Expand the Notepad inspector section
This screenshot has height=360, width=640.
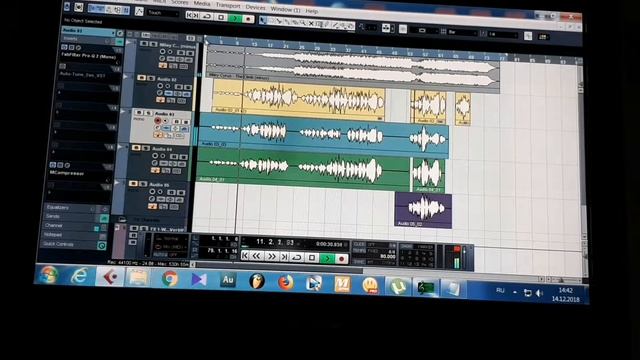[x=53, y=235]
